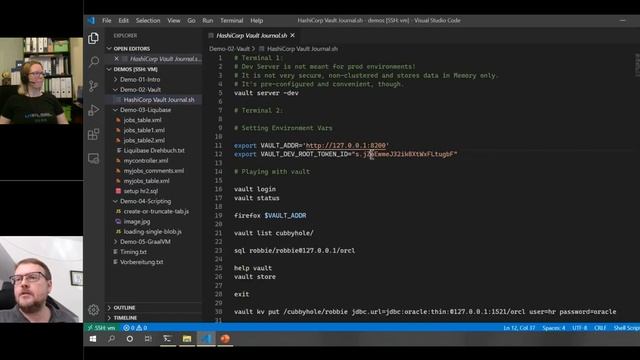Open the Remote Explorer view
640x360 pixels.
(x=93, y=158)
